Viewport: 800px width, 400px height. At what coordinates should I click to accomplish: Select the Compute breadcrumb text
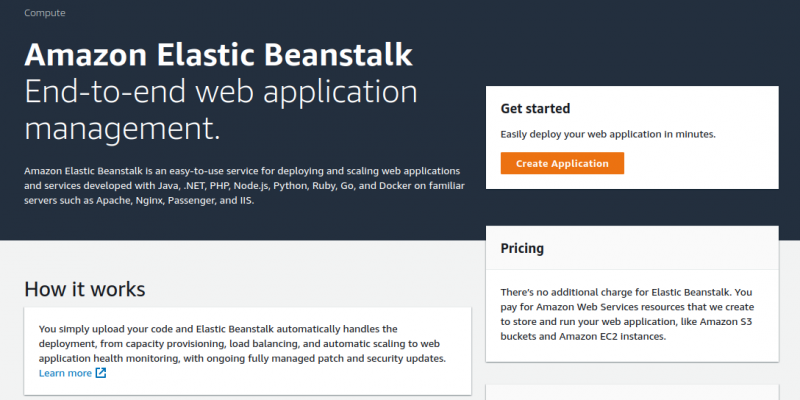tap(45, 13)
